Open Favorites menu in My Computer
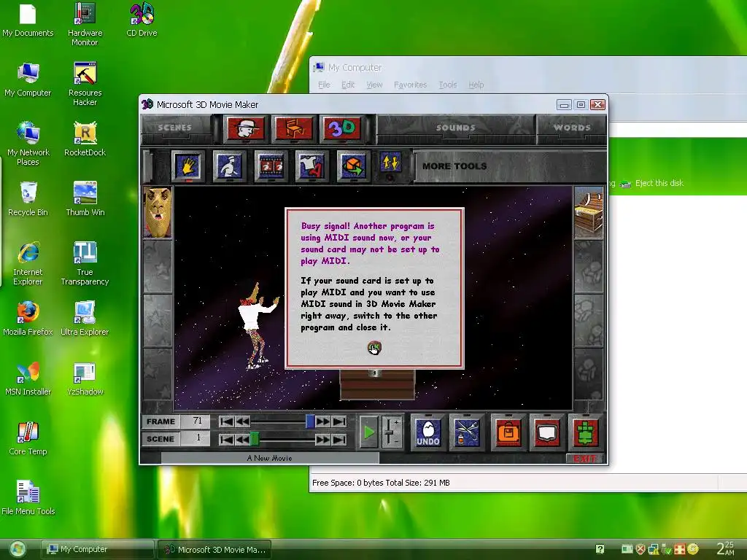Image resolution: width=747 pixels, height=560 pixels. pyautogui.click(x=410, y=85)
